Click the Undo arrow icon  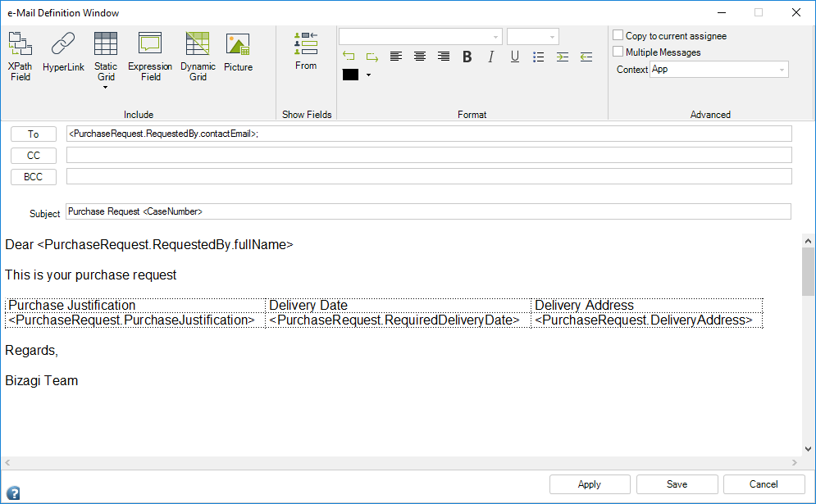point(349,57)
